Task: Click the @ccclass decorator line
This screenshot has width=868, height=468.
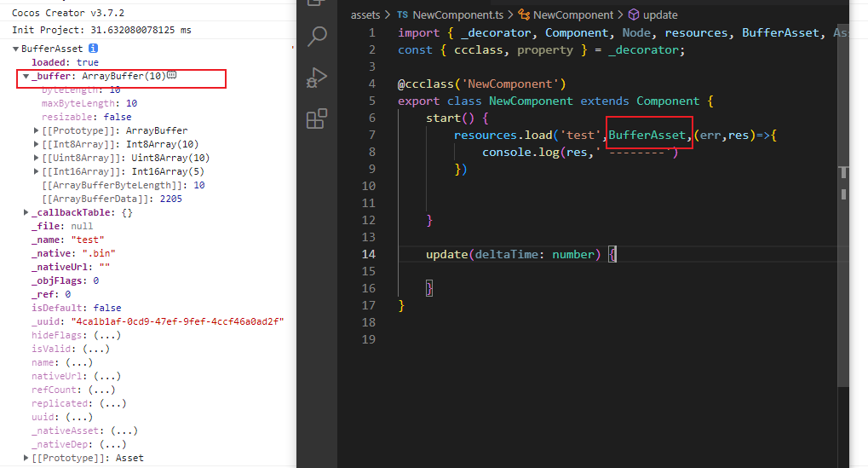Action: point(481,84)
